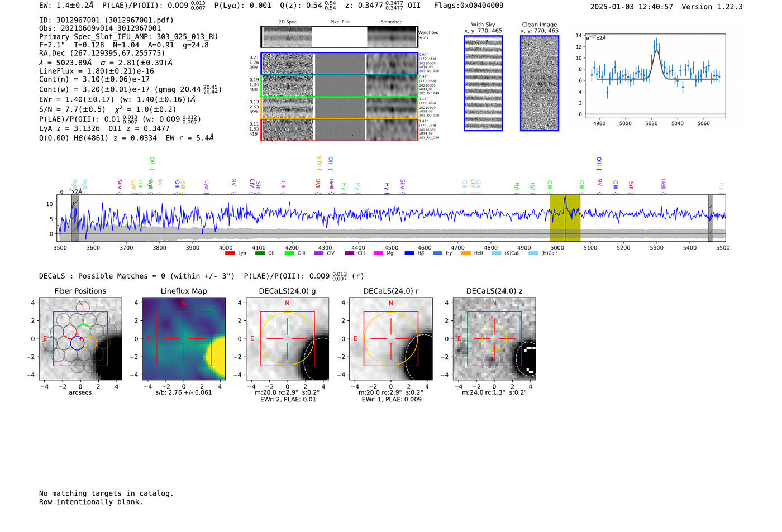
Task: Click 'No matching targets in catalog.' text
Action: coord(106,493)
